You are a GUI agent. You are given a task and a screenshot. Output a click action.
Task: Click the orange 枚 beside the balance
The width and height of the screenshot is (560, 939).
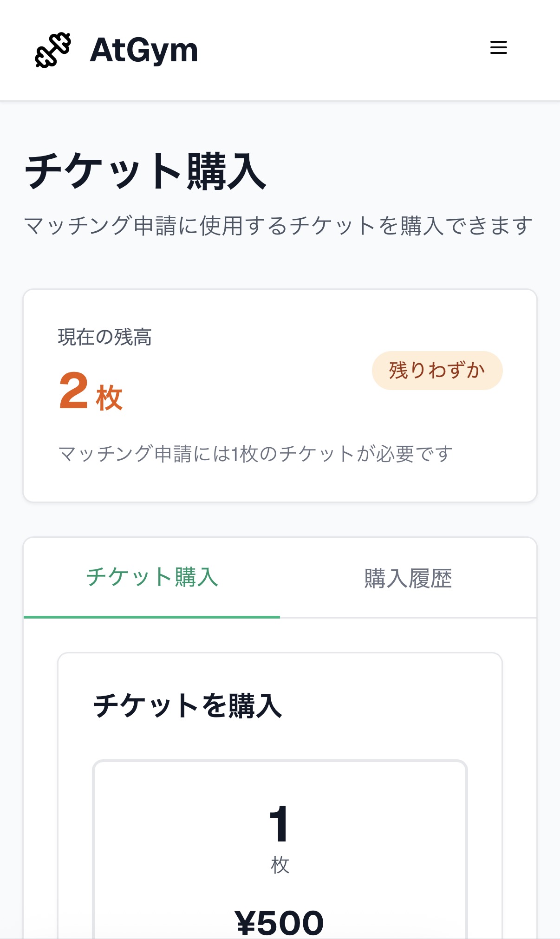point(110,398)
